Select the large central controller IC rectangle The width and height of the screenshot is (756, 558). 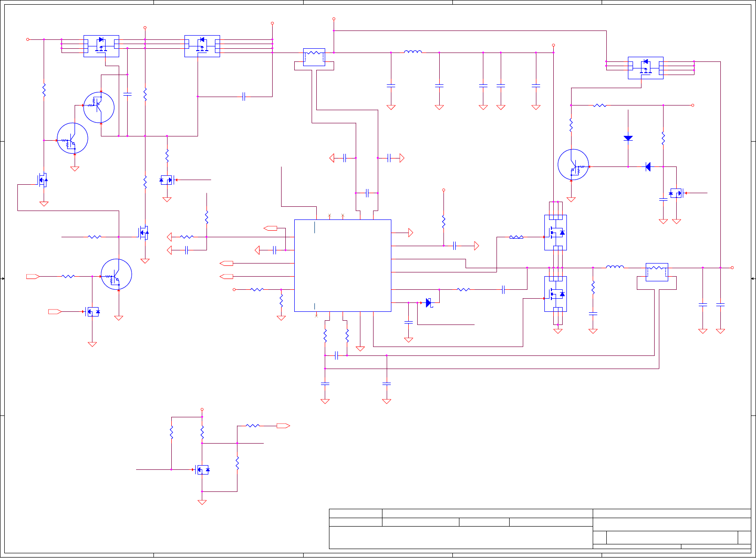pyautogui.click(x=343, y=265)
